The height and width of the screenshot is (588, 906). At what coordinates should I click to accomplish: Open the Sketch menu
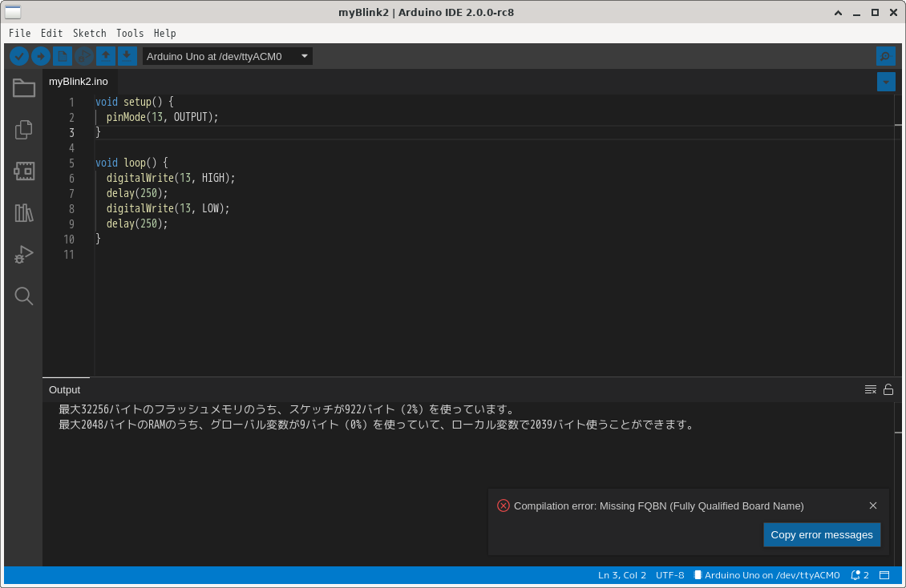tap(90, 34)
